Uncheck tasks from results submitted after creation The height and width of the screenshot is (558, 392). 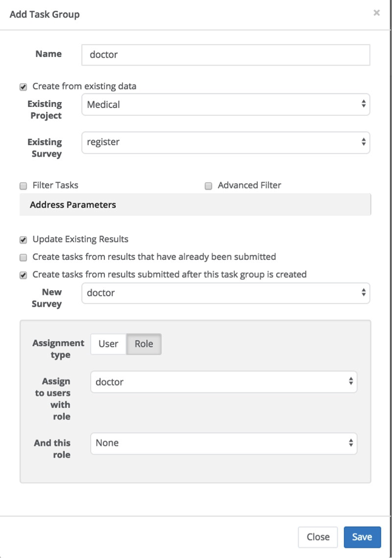click(24, 275)
